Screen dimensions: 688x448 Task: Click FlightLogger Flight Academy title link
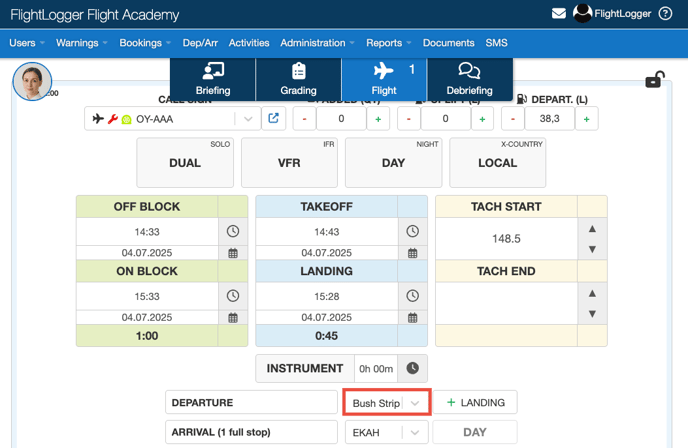click(x=95, y=15)
